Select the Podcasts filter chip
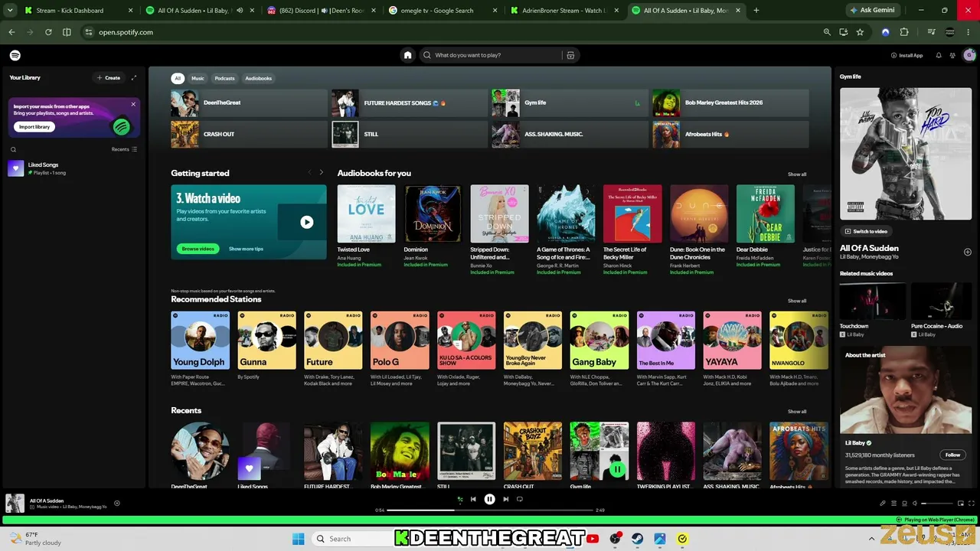 click(224, 78)
